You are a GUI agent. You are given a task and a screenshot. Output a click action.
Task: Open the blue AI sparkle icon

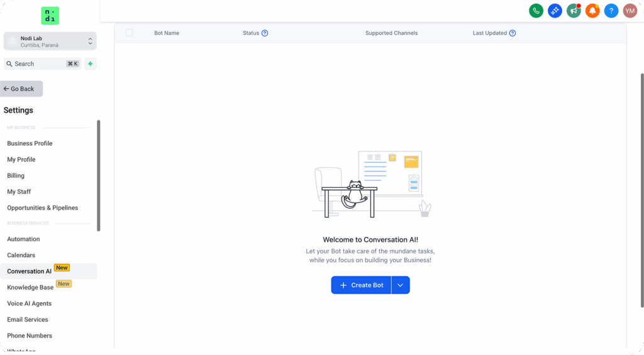(555, 11)
